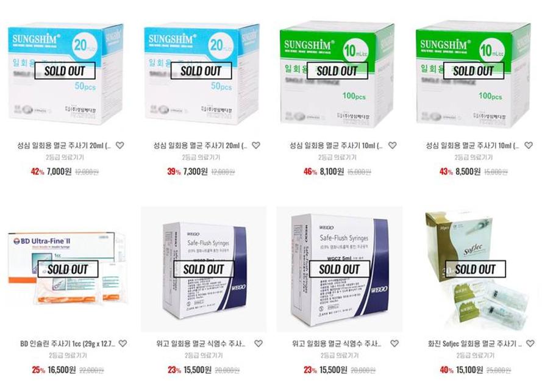Open the BD 인슐린 주사기 1cc title link

click(68, 344)
